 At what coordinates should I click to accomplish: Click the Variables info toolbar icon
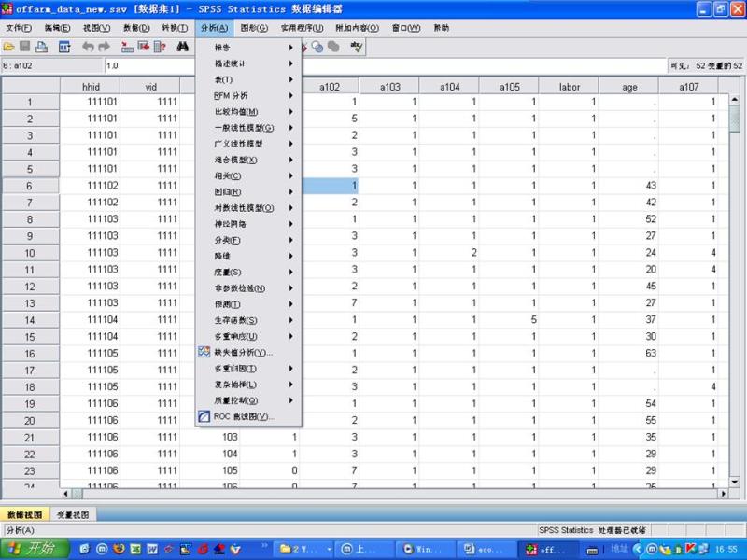coord(160,47)
